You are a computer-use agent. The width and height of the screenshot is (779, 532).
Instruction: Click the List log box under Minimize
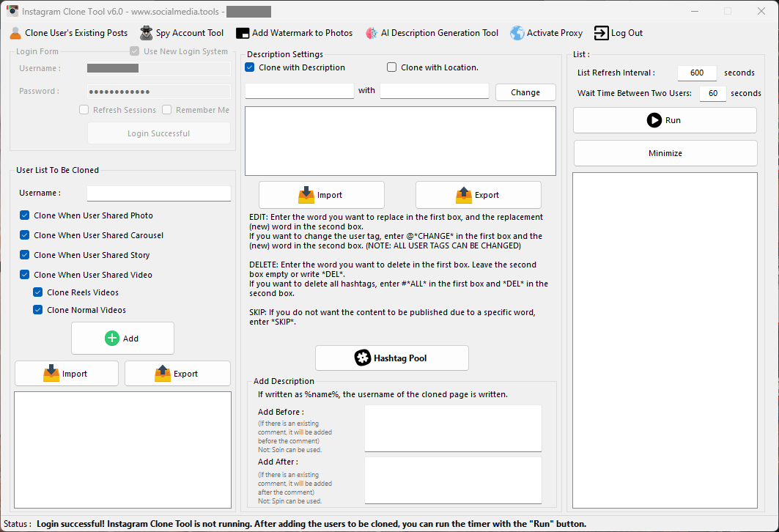pos(665,340)
